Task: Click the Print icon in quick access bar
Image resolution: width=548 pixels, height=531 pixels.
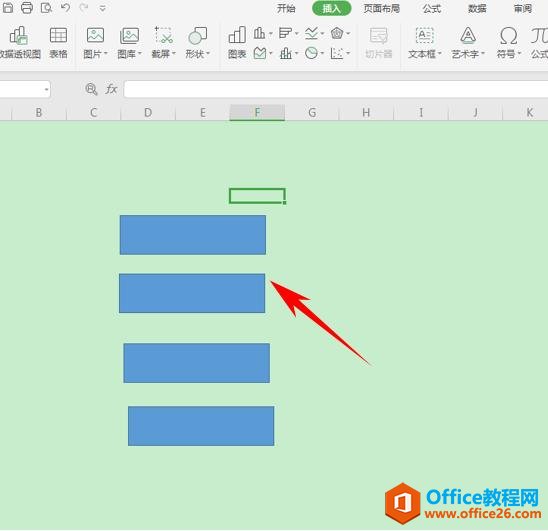Action: (27, 7)
